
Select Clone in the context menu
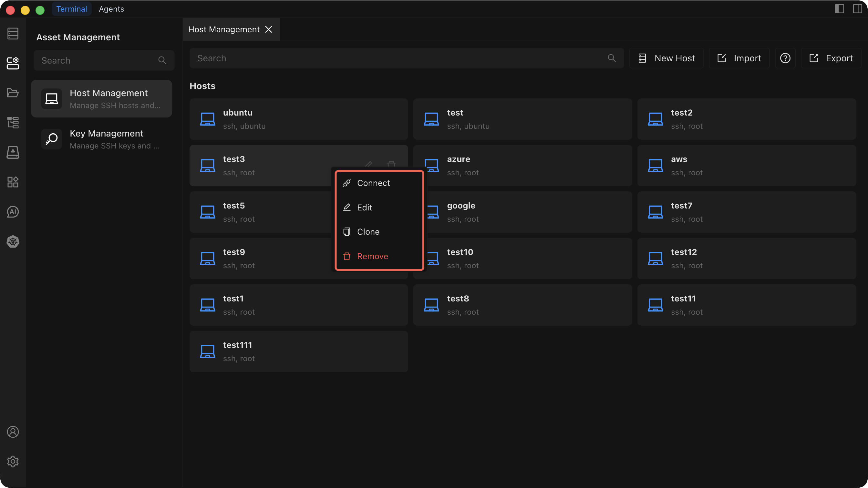368,232
